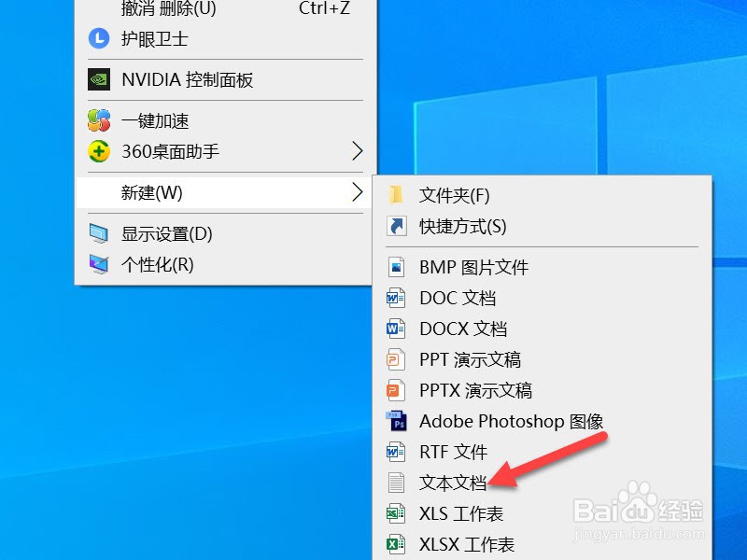
Task: Create a new DOC 文档
Action: pos(543,298)
